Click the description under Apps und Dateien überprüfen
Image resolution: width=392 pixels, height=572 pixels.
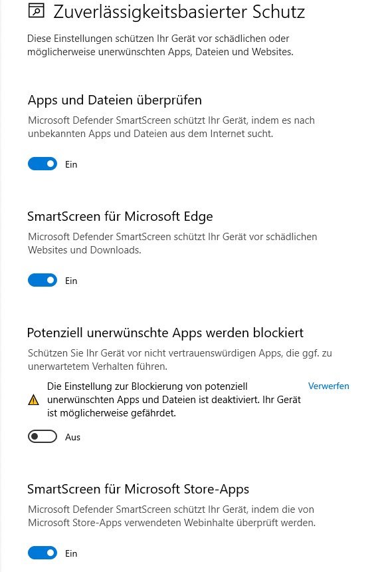pos(171,127)
